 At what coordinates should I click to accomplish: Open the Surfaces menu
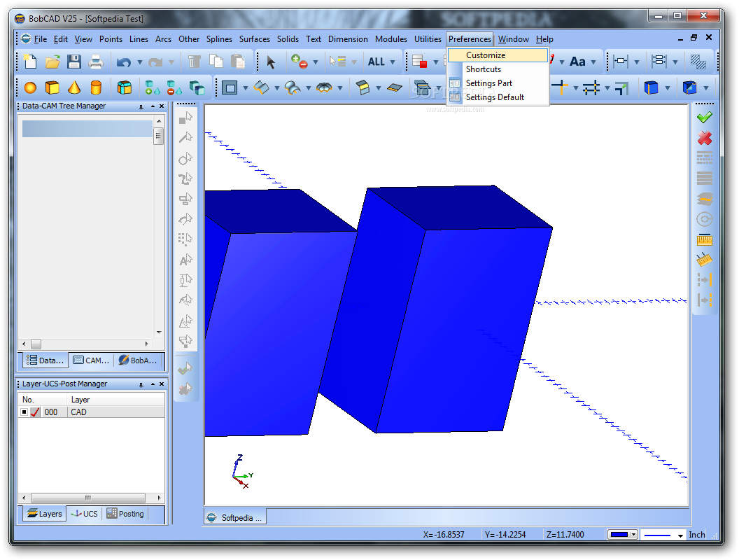(255, 39)
